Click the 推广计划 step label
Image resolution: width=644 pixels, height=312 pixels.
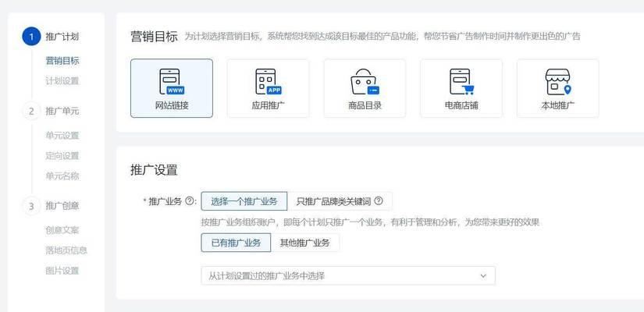(62, 37)
